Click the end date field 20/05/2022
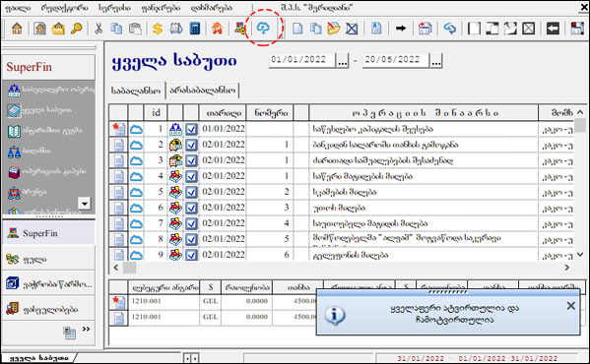 pyautogui.click(x=395, y=60)
